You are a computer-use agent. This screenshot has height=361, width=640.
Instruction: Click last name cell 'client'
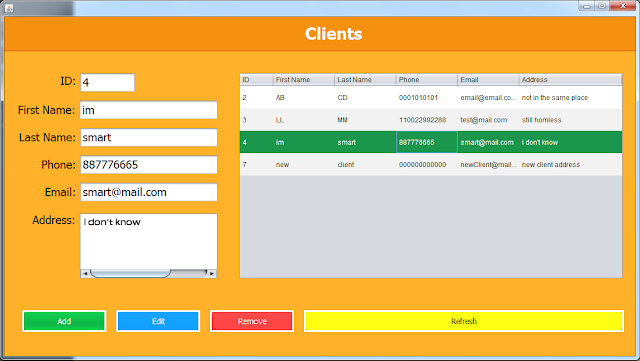coord(365,165)
